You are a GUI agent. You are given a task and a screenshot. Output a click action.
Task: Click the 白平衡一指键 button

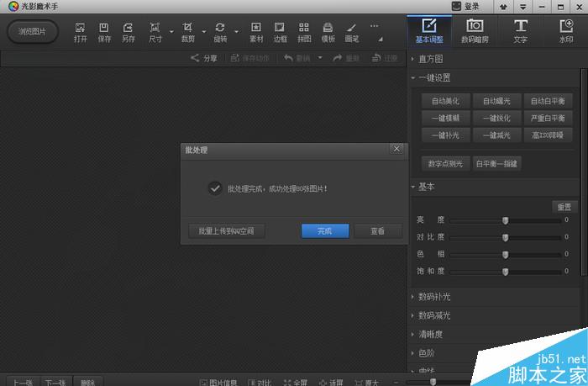coord(497,164)
